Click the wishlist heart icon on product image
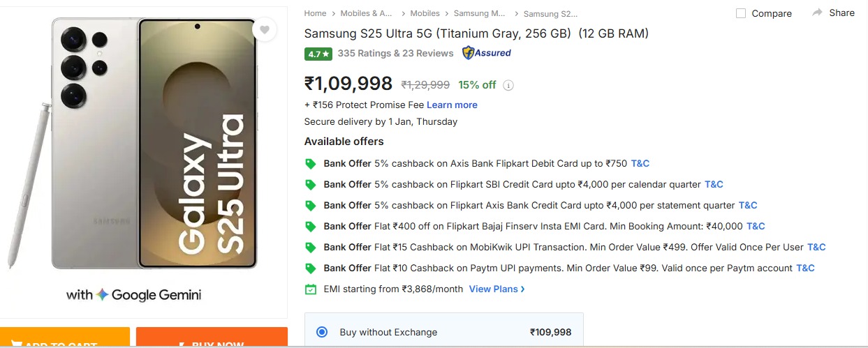This screenshot has height=348, width=868. [265, 30]
